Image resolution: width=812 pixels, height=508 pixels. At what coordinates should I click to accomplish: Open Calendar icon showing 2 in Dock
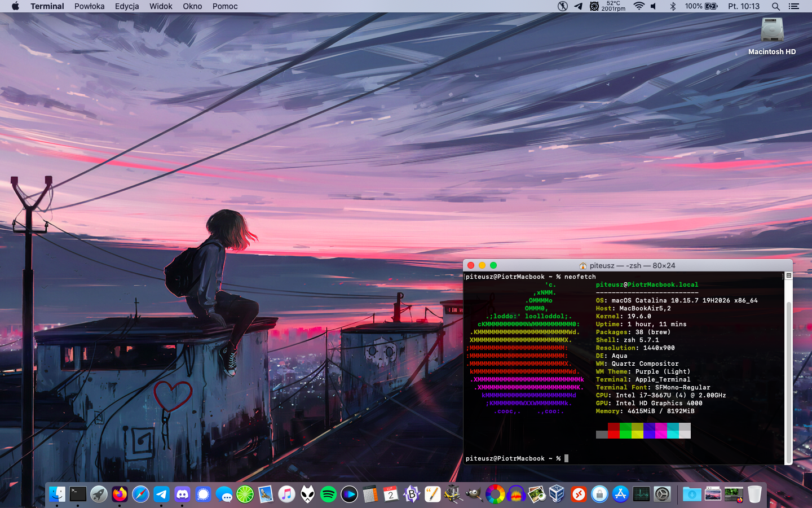click(391, 494)
